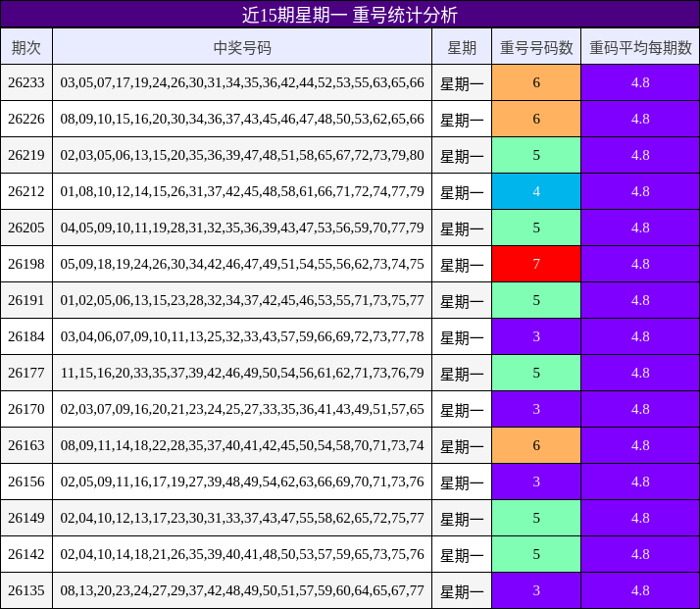Click the red 7 cell for issue 26198
Screen dimensions: 700x609
pyautogui.click(x=536, y=264)
